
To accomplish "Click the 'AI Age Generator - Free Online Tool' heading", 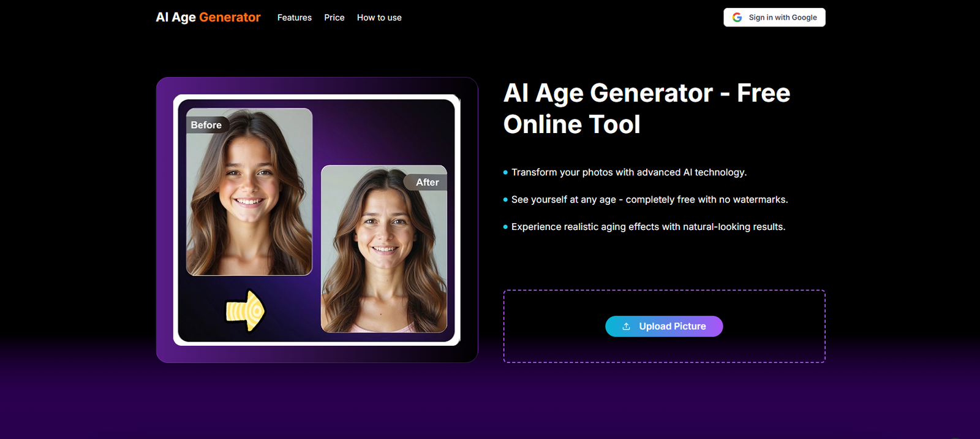I will (646, 109).
